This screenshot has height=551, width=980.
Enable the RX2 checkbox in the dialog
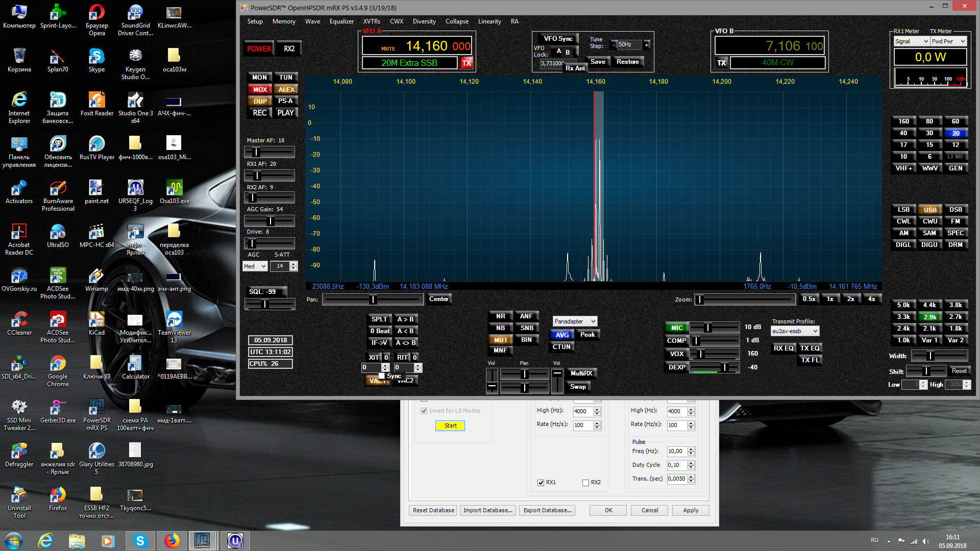point(585,483)
